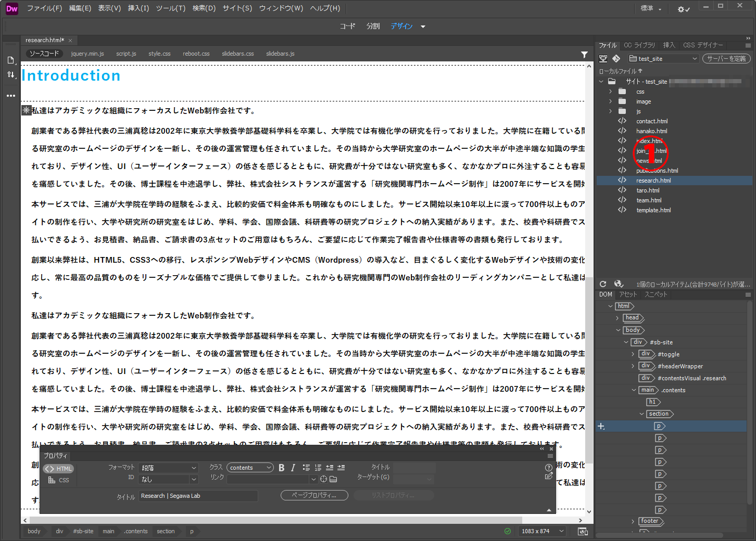756x541 pixels.
Task: Click the sync settings icon in the top bar
Action: [x=684, y=9]
